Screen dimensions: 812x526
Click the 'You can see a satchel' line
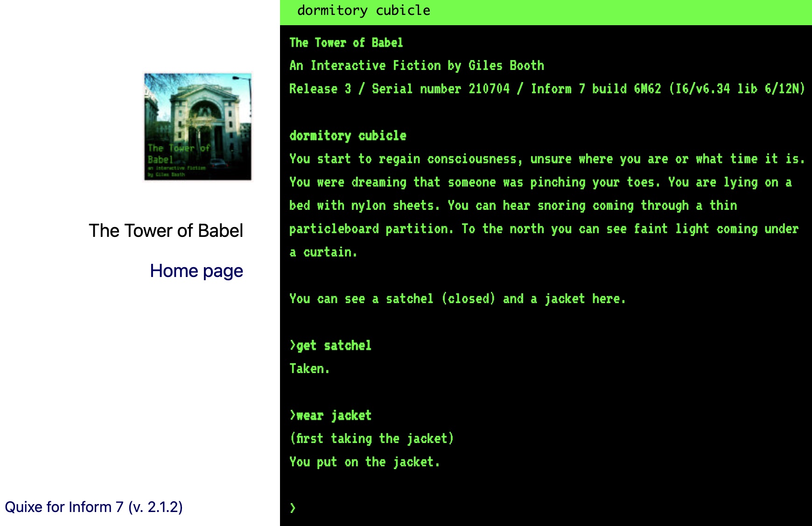[457, 299]
